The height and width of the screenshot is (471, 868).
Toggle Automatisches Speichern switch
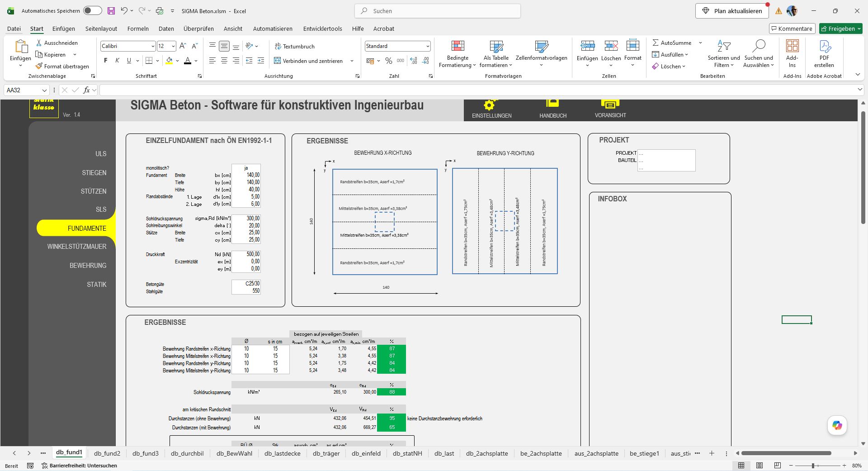93,11
